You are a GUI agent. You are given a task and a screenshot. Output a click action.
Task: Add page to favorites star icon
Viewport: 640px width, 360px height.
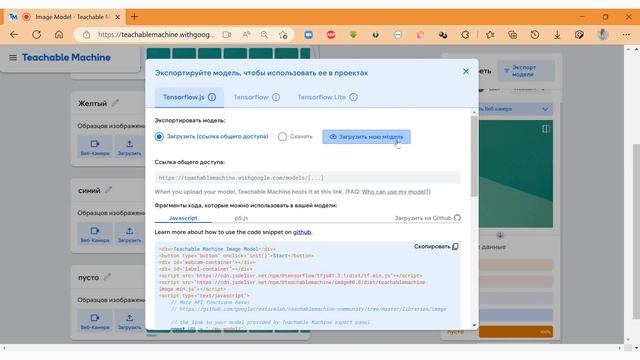point(283,35)
